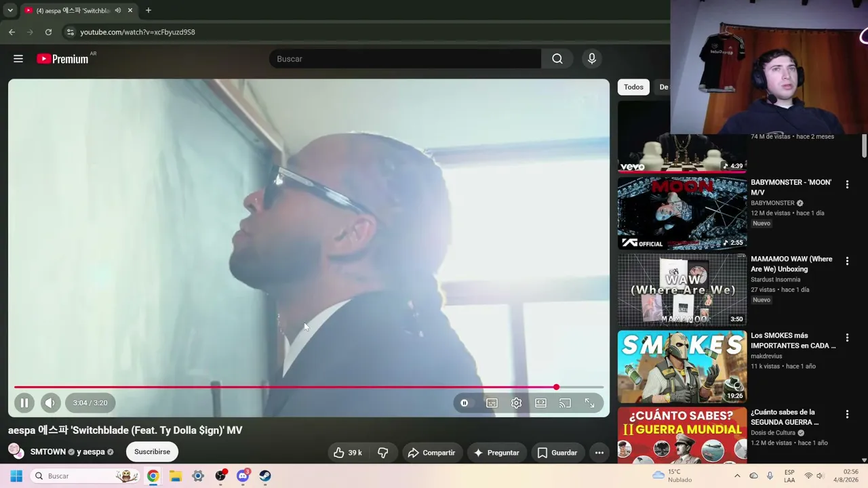This screenshot has width=868, height=488.
Task: Toggle the autoplay switch in the player
Action: coord(465,403)
